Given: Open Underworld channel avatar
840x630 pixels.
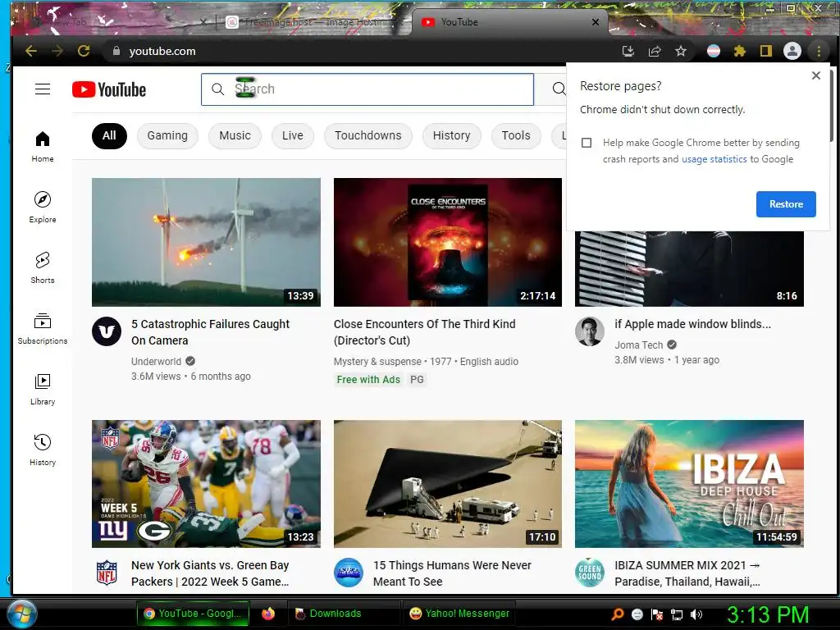Looking at the screenshot, I should pos(107,331).
